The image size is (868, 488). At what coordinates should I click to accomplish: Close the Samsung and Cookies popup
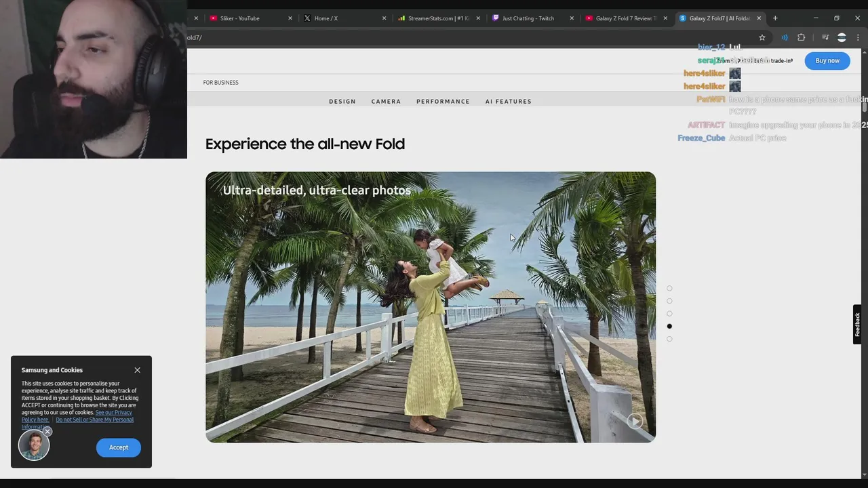click(x=137, y=370)
